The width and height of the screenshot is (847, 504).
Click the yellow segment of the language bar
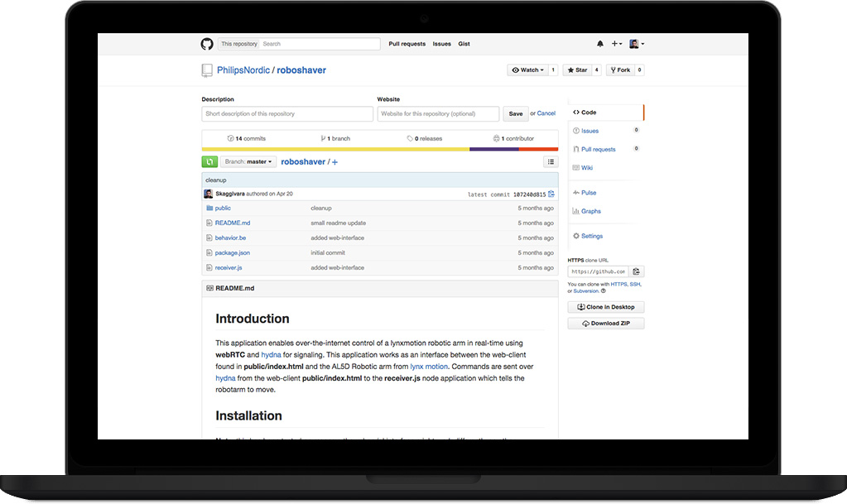point(335,150)
